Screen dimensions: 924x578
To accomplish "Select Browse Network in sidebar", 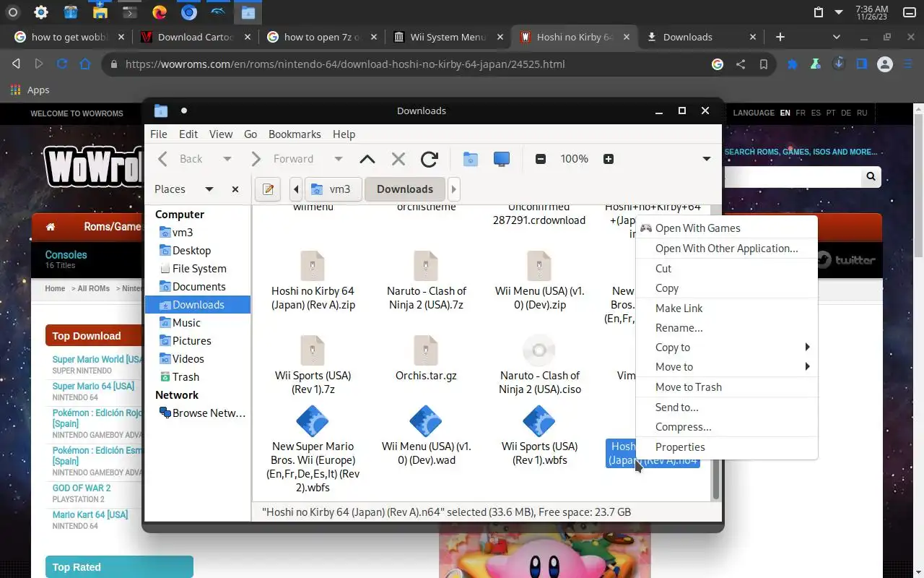I will (198, 413).
